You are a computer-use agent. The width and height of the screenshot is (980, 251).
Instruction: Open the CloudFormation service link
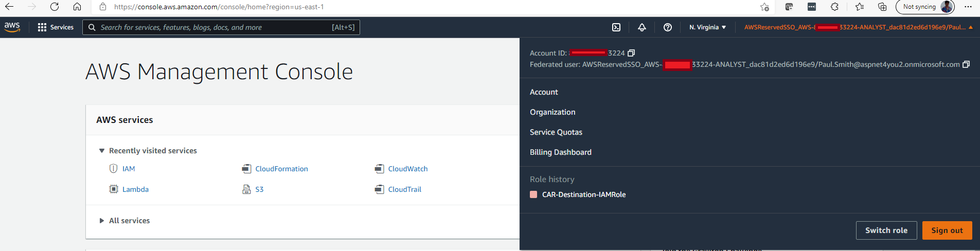(x=281, y=169)
